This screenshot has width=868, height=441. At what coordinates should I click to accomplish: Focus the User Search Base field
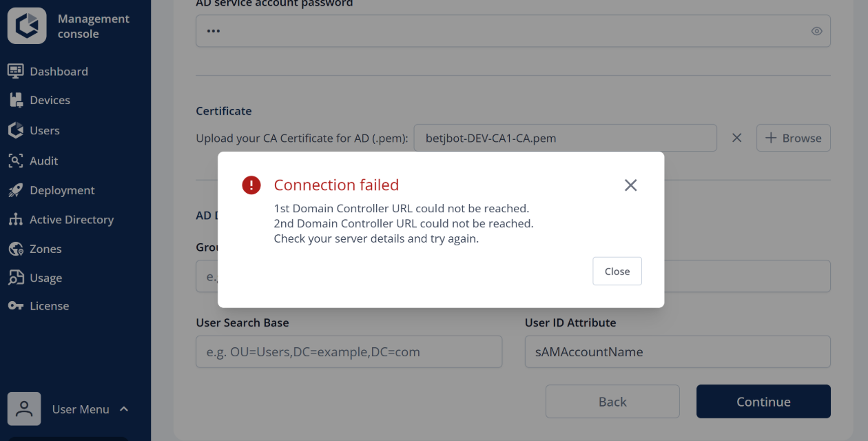tap(349, 352)
